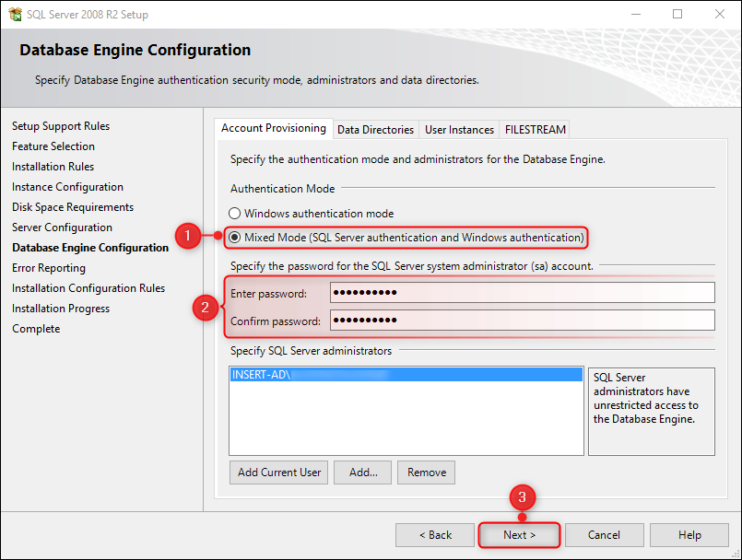The width and height of the screenshot is (742, 560).
Task: Click the administrators description text box
Action: pyautogui.click(x=651, y=412)
